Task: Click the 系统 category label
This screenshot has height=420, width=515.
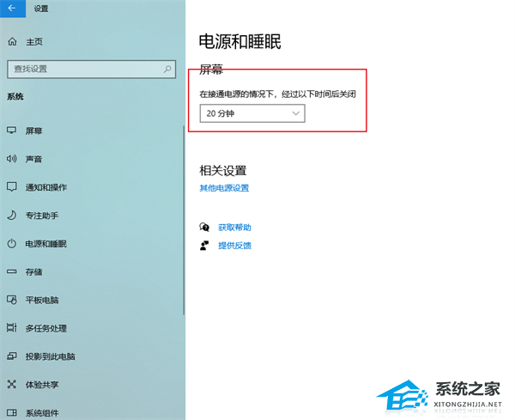Action: 15,96
